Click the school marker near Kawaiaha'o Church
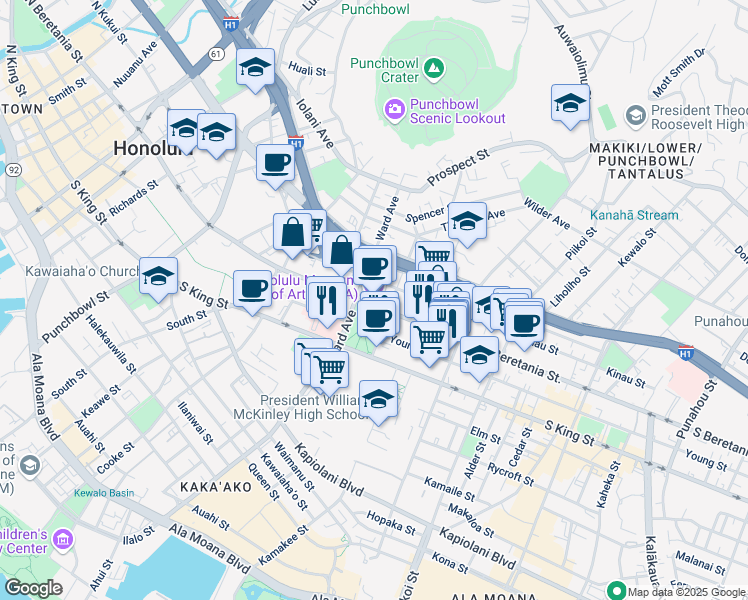The height and width of the screenshot is (600, 748). [x=158, y=277]
